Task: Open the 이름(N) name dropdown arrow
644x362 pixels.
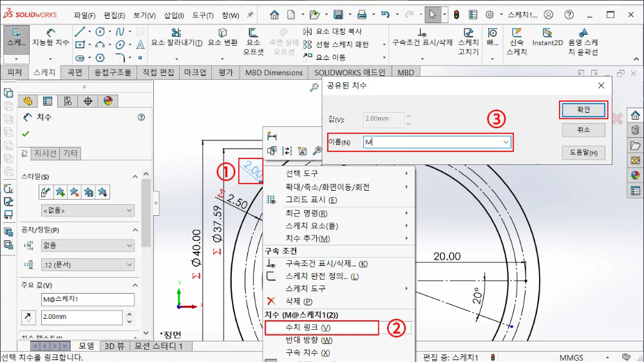Action: pos(506,142)
